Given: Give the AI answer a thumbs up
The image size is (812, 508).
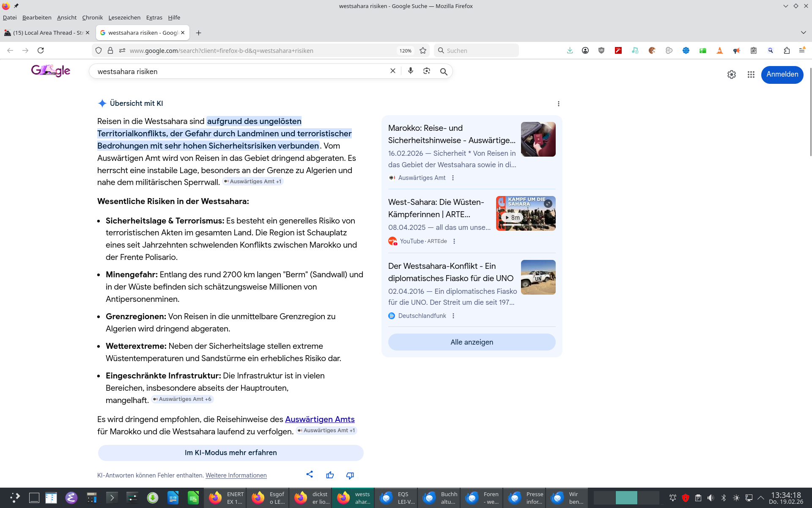Looking at the screenshot, I should pos(330,475).
